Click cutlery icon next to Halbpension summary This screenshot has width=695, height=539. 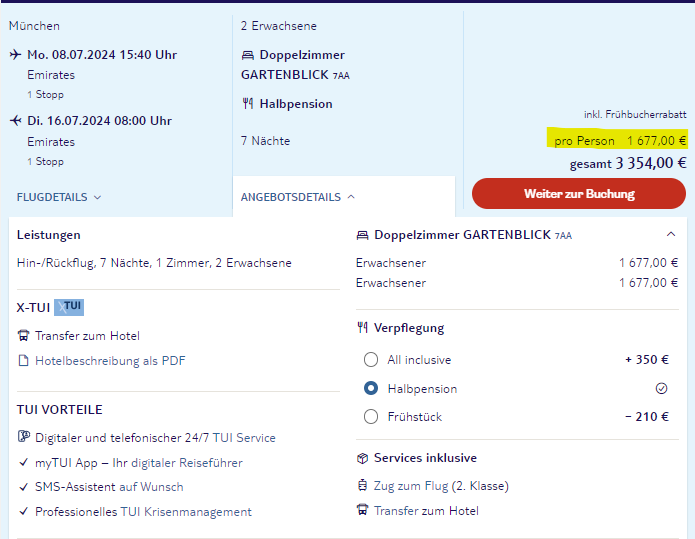[x=248, y=104]
